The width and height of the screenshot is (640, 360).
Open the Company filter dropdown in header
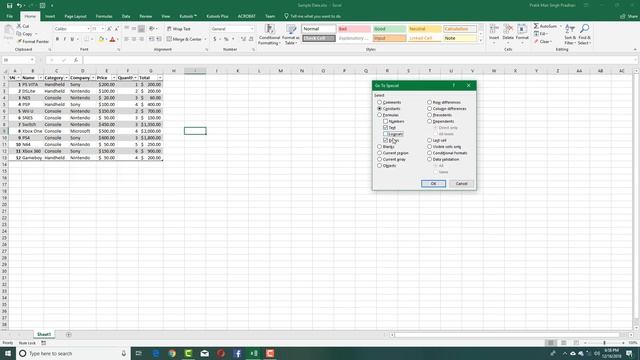point(93,78)
